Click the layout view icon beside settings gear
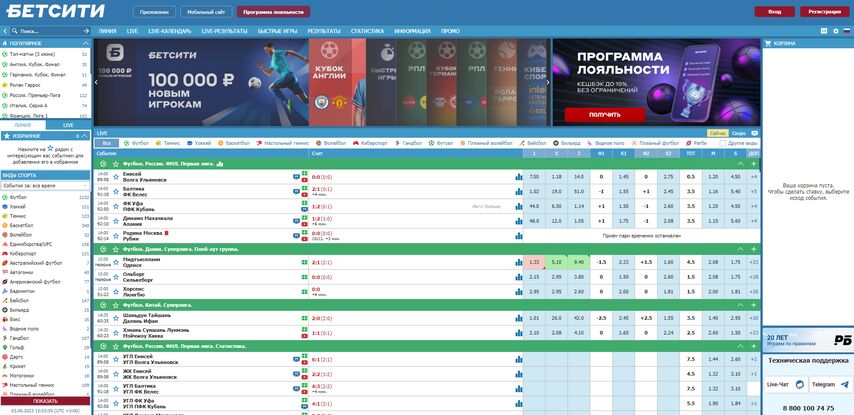854x415 pixels. coord(824,31)
